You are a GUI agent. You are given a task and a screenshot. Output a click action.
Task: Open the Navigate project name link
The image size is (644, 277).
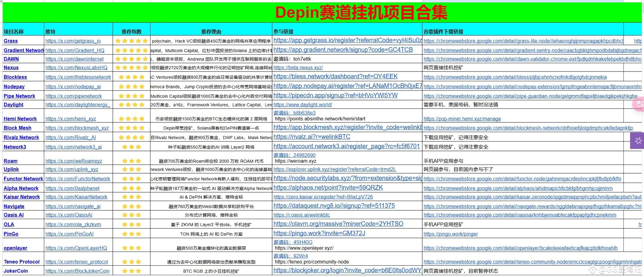(14, 206)
